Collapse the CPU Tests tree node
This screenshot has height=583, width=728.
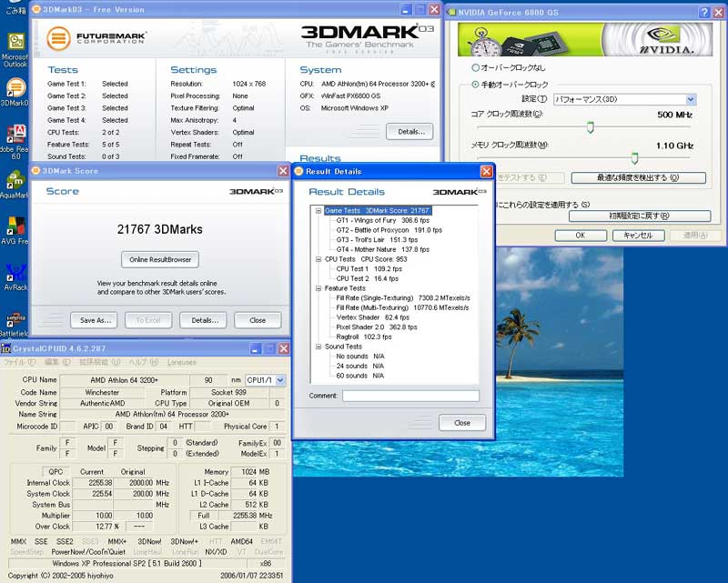tap(318, 259)
